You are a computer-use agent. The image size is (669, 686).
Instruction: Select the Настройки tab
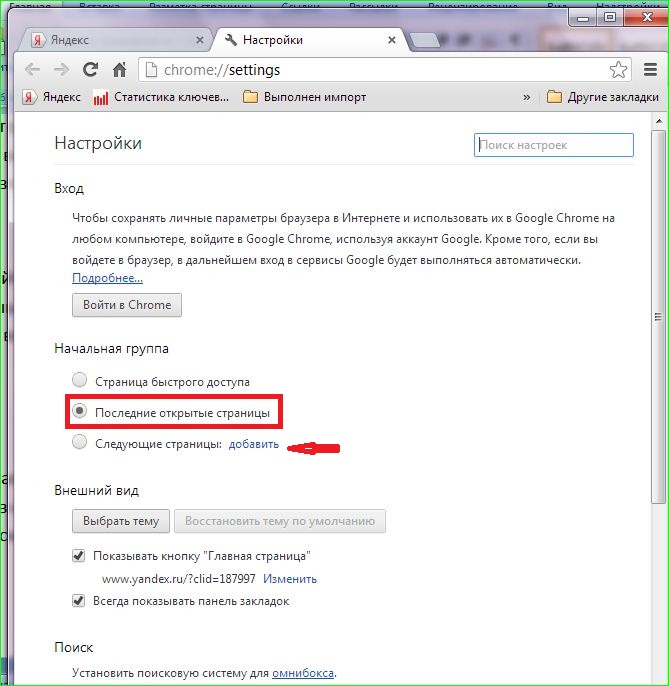click(308, 40)
